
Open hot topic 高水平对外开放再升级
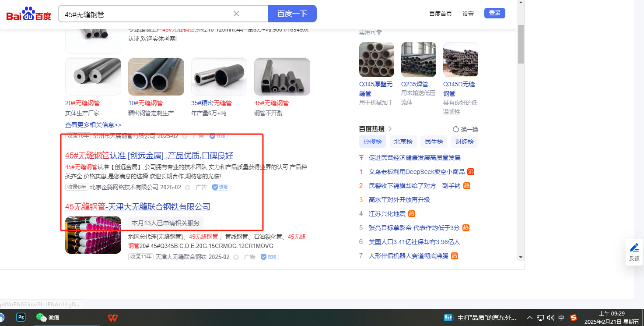click(x=399, y=200)
